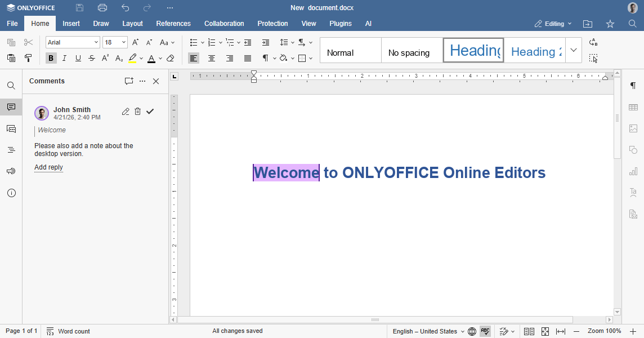Screen dimensions: 644x338
Task: Click the Word count button
Action: pyautogui.click(x=68, y=331)
